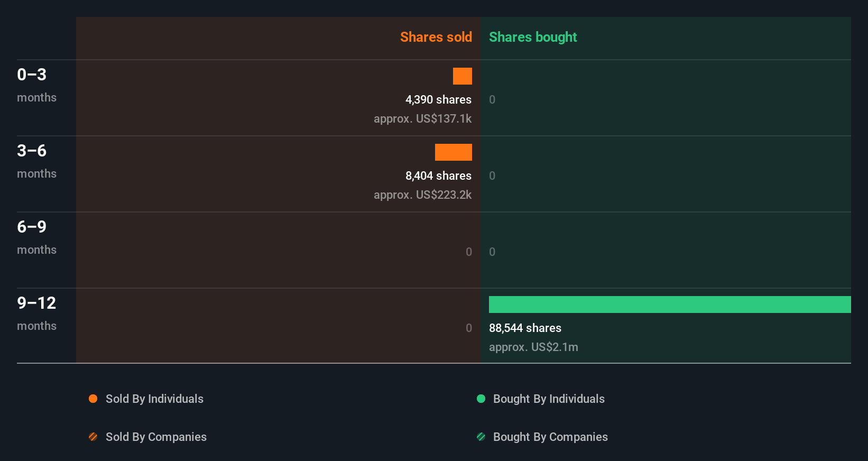Click the striped Bought By Companies legend icon
Screen dimensions: 868x461
[481, 437]
